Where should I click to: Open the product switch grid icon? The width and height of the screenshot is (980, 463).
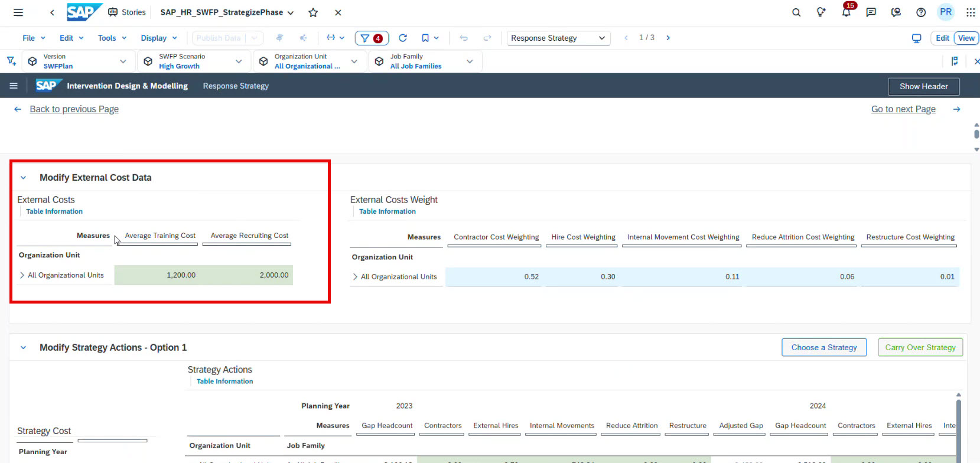coord(971,12)
